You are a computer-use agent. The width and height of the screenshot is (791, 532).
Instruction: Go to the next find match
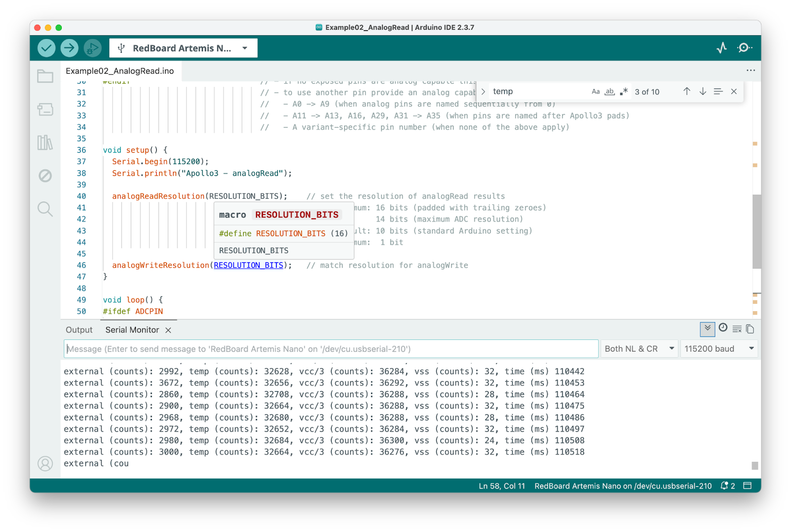[x=703, y=91]
